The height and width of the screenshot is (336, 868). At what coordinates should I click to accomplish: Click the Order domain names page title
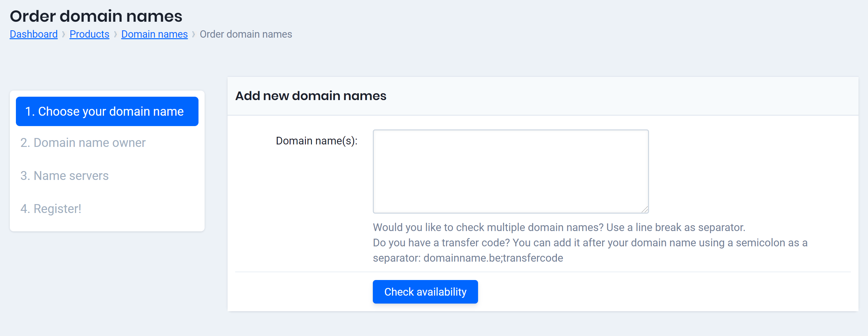coord(96,16)
